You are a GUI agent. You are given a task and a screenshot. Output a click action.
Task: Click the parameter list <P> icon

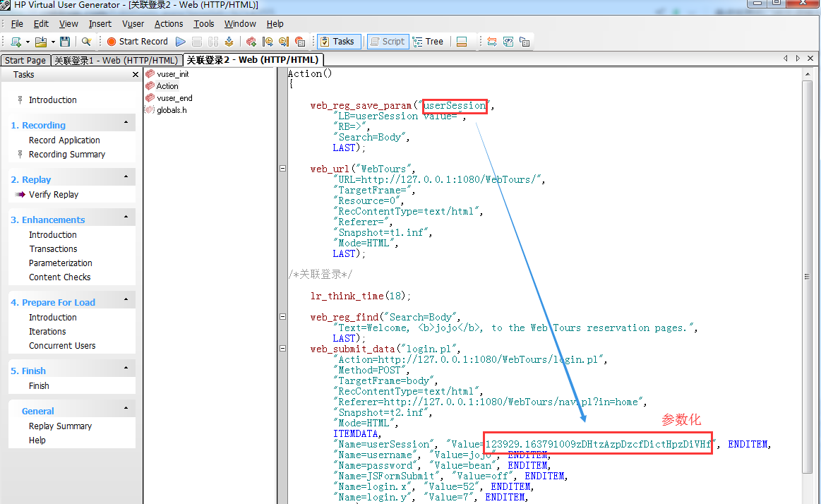click(x=508, y=42)
